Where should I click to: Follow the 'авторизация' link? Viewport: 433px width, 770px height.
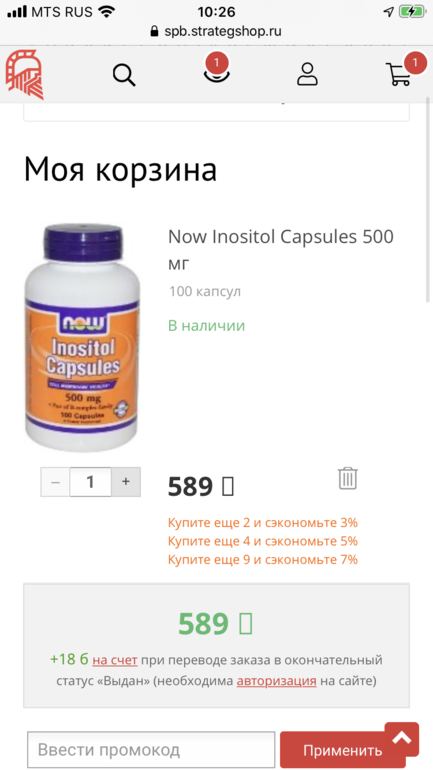[276, 681]
